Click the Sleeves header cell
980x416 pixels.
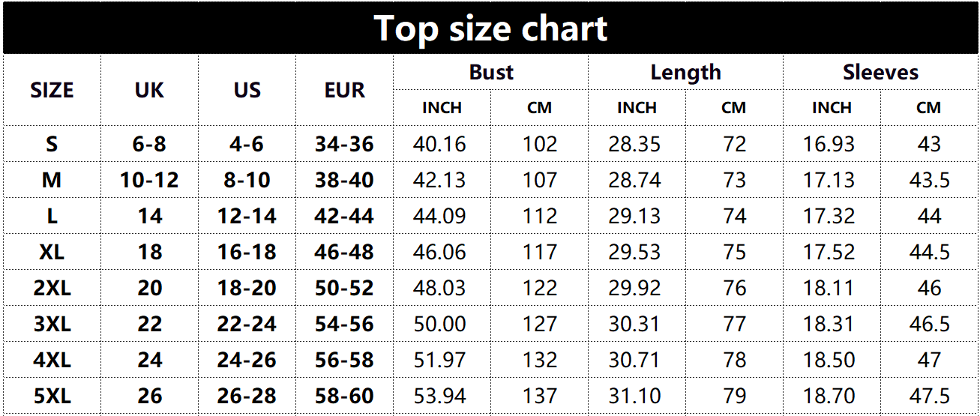click(880, 73)
